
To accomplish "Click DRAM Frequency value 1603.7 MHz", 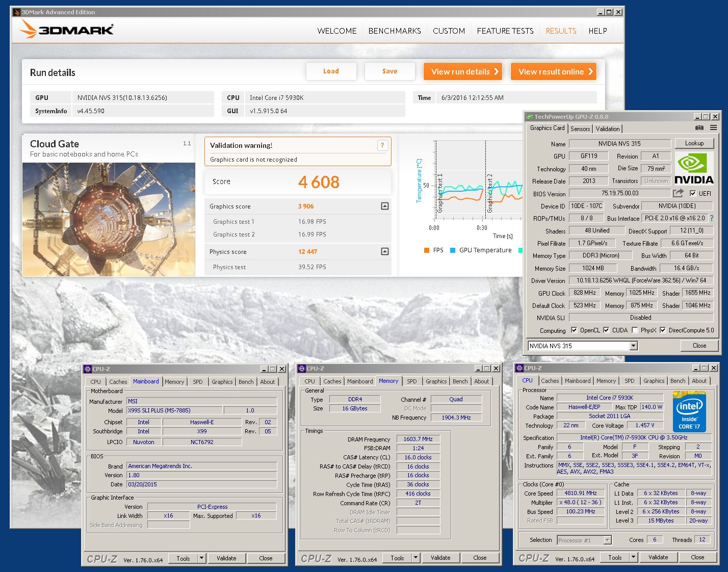I will click(418, 439).
